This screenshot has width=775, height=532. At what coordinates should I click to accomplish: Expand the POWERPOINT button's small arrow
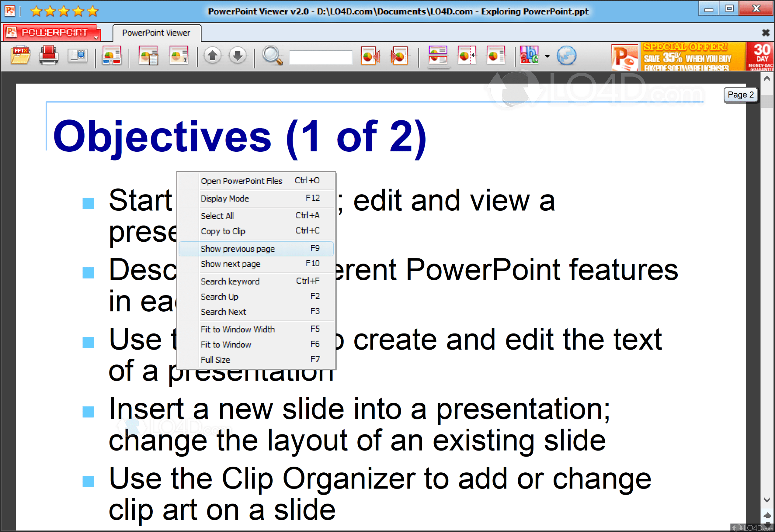click(96, 37)
